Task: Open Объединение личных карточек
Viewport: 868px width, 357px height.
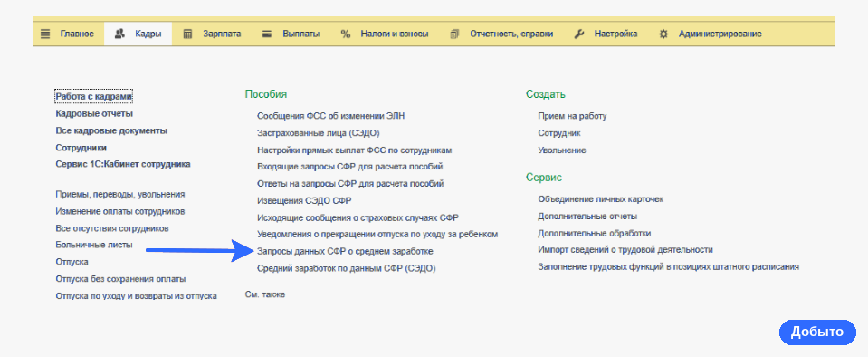Action: tap(601, 199)
